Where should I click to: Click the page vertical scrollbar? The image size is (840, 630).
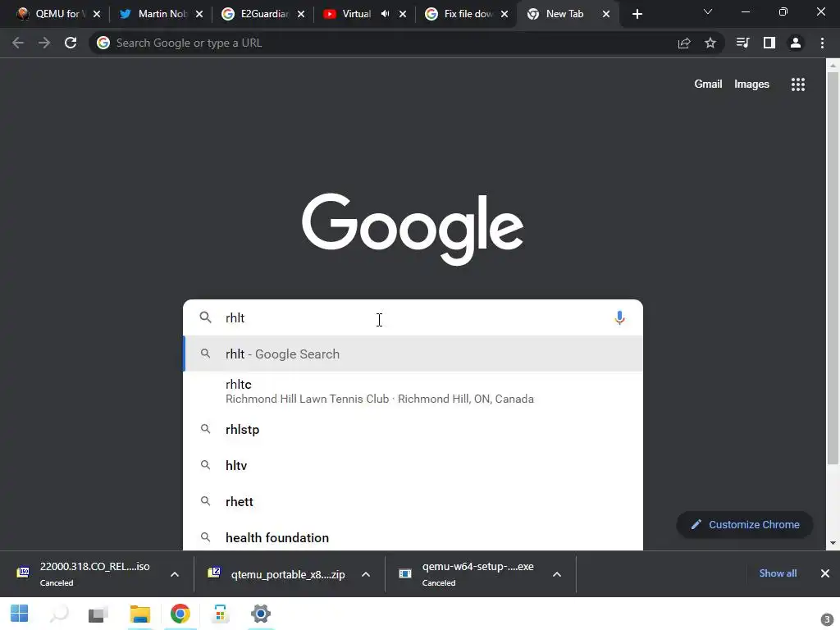(833, 268)
